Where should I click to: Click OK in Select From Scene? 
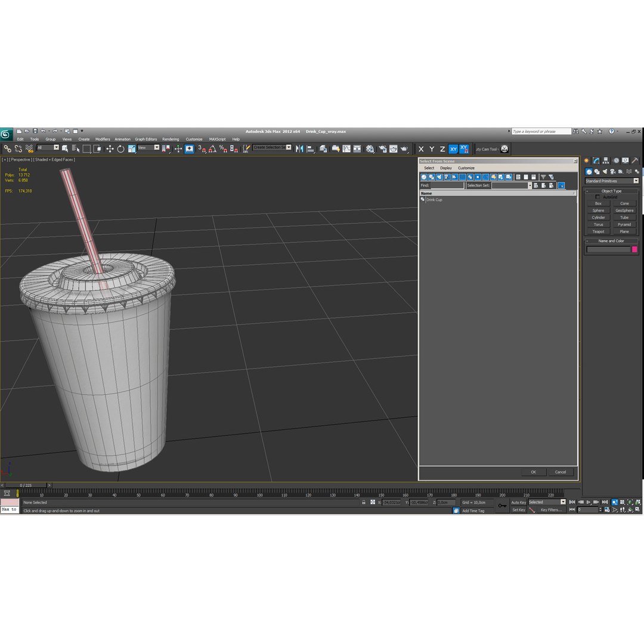pos(534,472)
